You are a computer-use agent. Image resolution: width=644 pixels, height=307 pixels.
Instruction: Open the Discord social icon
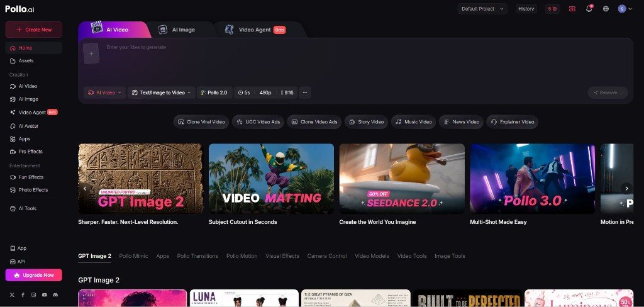pos(55,294)
